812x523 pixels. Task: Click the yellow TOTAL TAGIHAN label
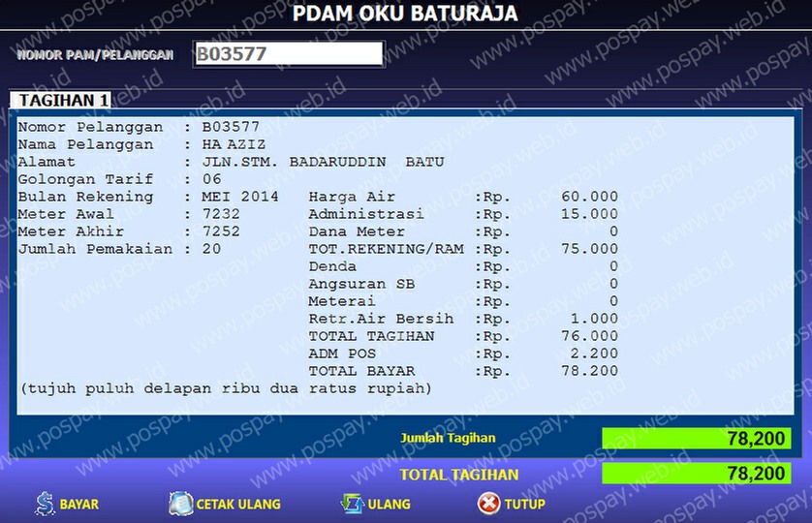pyautogui.click(x=459, y=475)
